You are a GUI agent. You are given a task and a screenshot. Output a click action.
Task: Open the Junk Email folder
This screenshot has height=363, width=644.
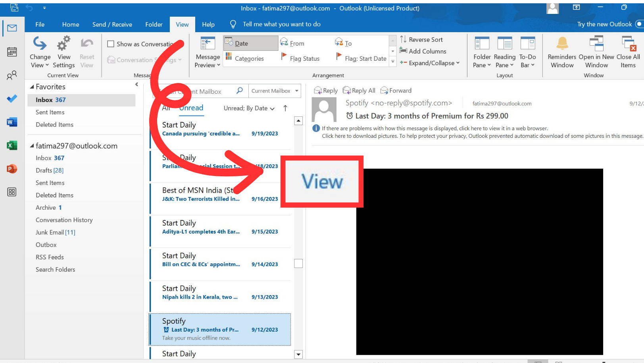(50, 232)
